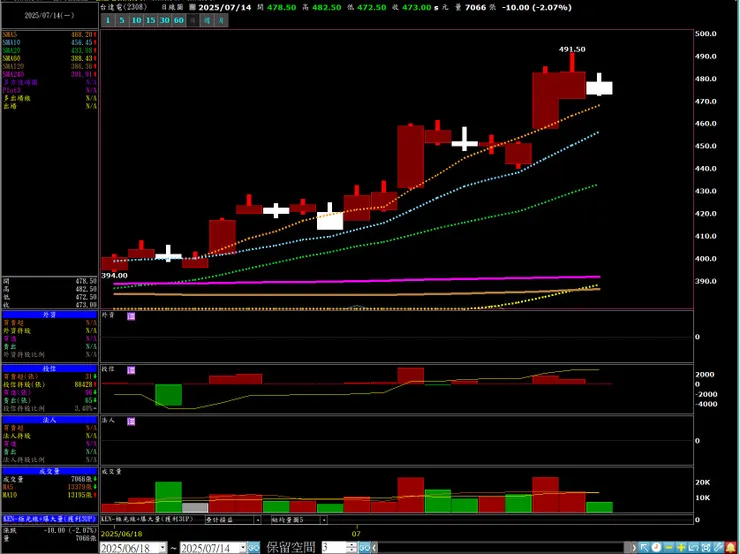Select the 1-minute timeframe button

108,20
